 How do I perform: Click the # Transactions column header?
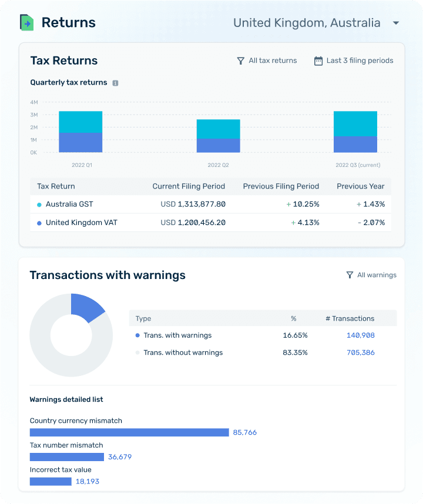(350, 318)
